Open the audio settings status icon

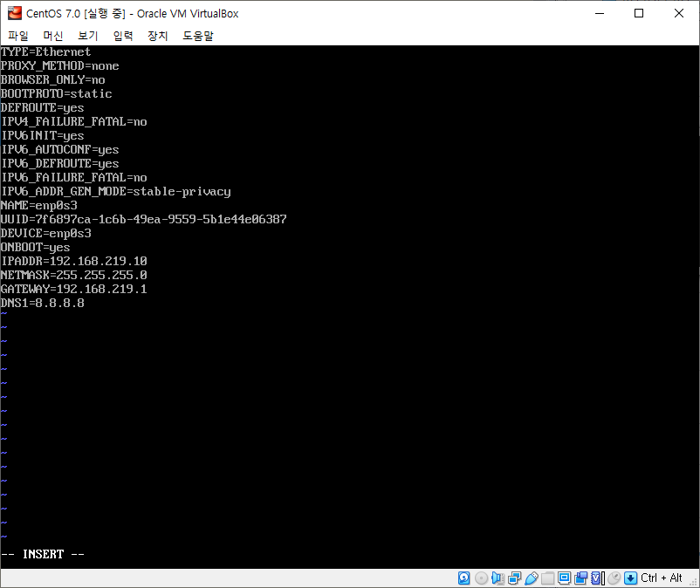[497, 578]
